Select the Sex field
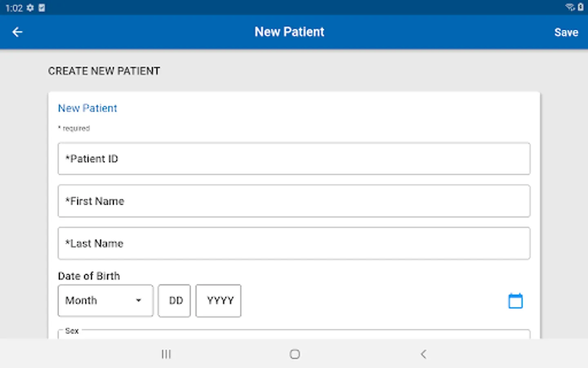 [294, 334]
